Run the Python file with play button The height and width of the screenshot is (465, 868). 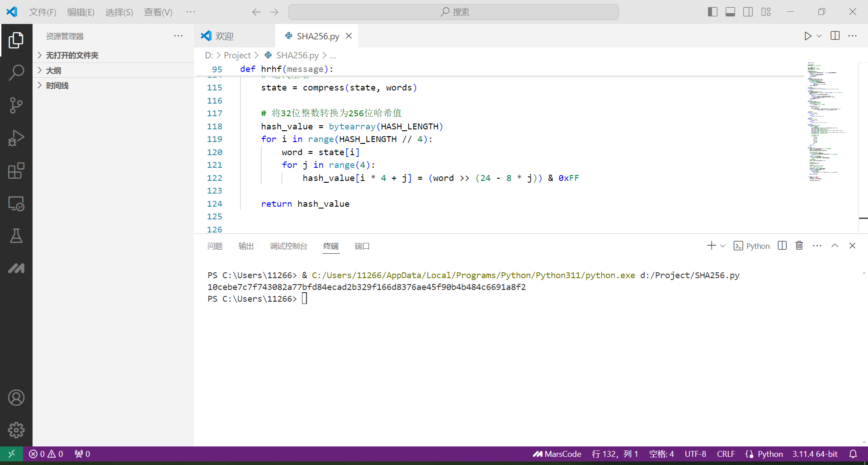point(808,36)
